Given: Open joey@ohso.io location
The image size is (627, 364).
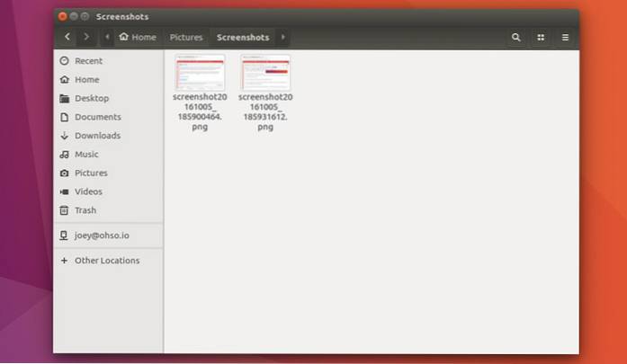Looking at the screenshot, I should 102,235.
